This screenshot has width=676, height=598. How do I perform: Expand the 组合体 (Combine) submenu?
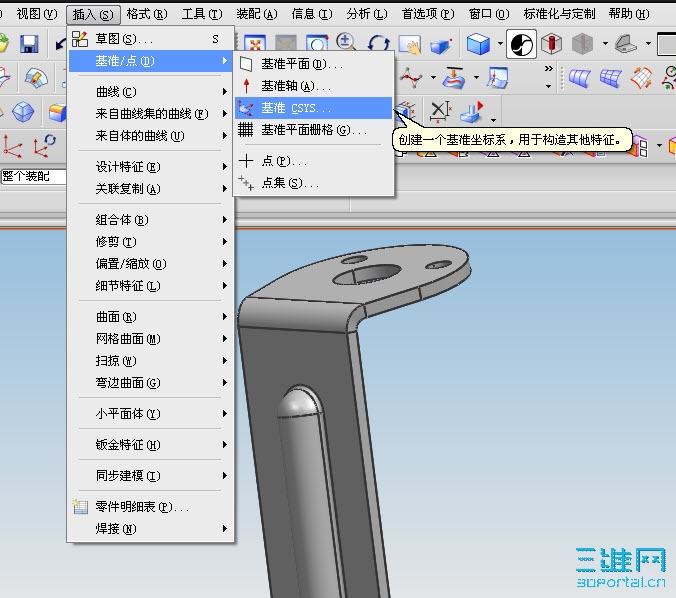point(151,219)
